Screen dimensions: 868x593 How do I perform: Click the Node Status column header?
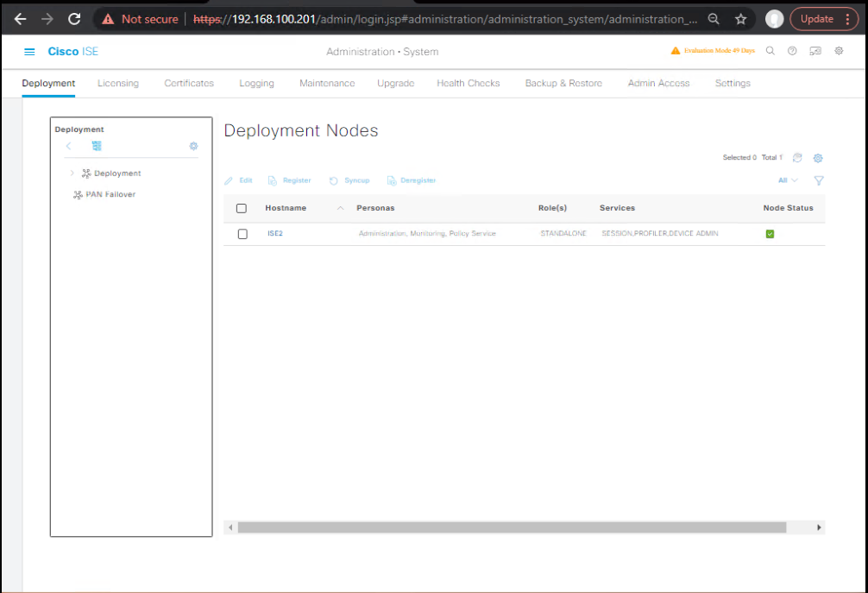(x=789, y=208)
